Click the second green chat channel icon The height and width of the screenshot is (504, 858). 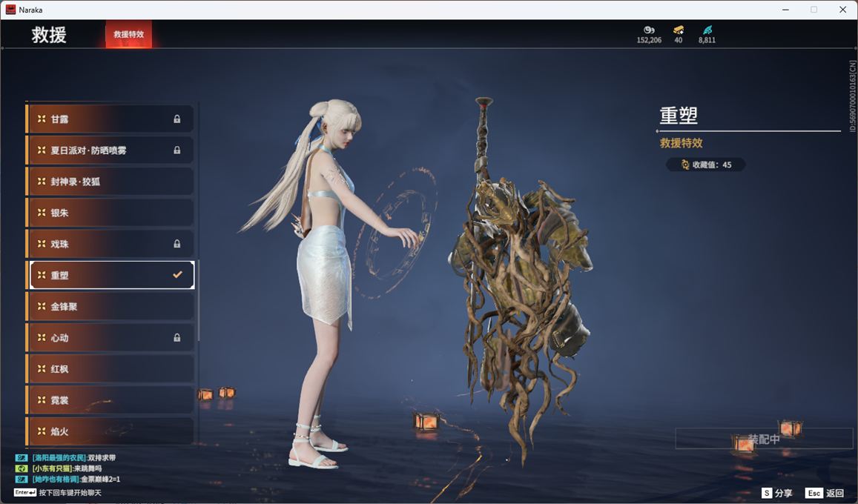pyautogui.click(x=22, y=468)
